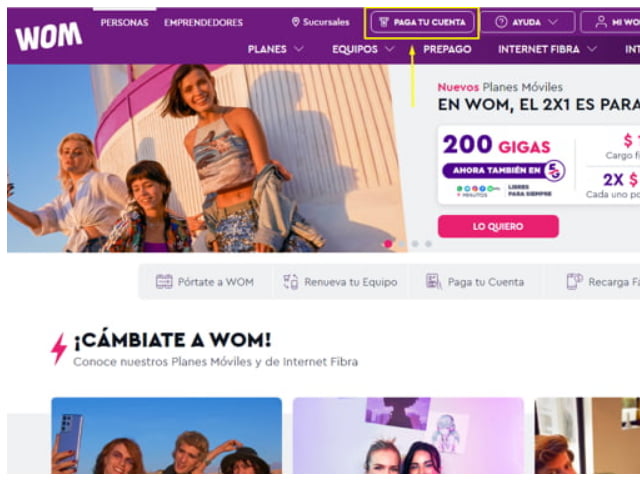Click the Sucursales location pin icon

(x=296, y=22)
